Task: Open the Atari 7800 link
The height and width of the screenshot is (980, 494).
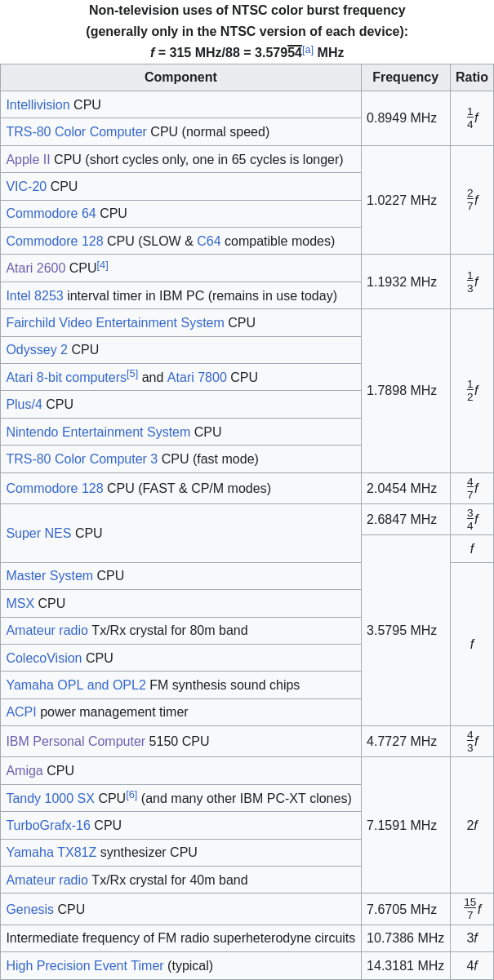Action: [197, 377]
